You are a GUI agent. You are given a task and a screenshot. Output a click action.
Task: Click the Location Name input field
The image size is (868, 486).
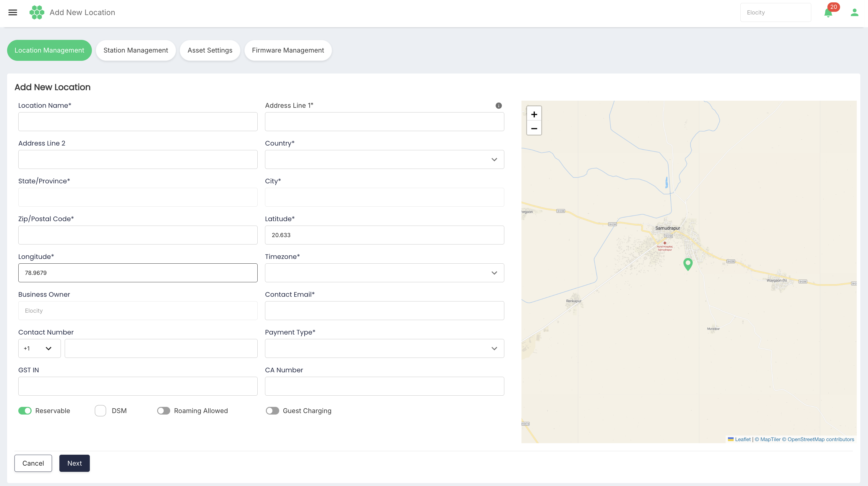point(138,122)
